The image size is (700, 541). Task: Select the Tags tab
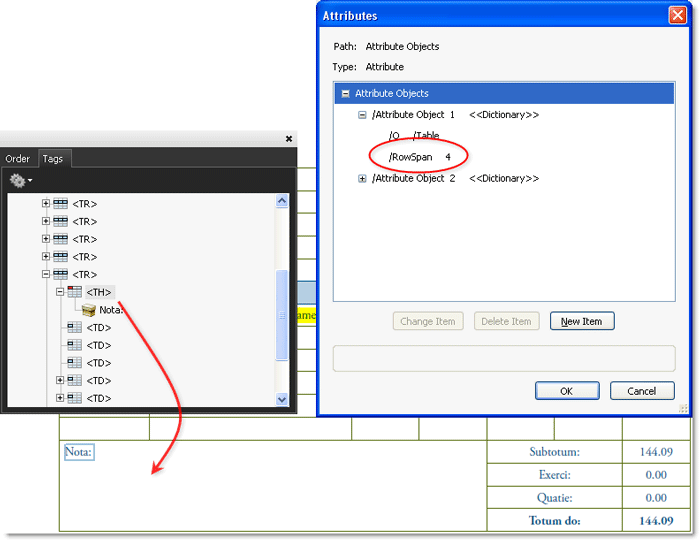coord(52,159)
